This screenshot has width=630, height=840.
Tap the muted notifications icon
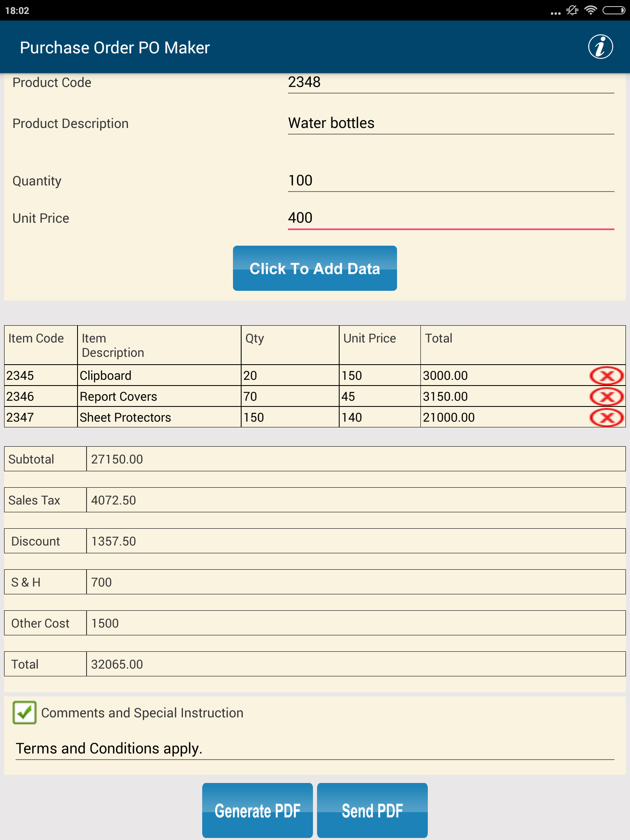point(572,10)
